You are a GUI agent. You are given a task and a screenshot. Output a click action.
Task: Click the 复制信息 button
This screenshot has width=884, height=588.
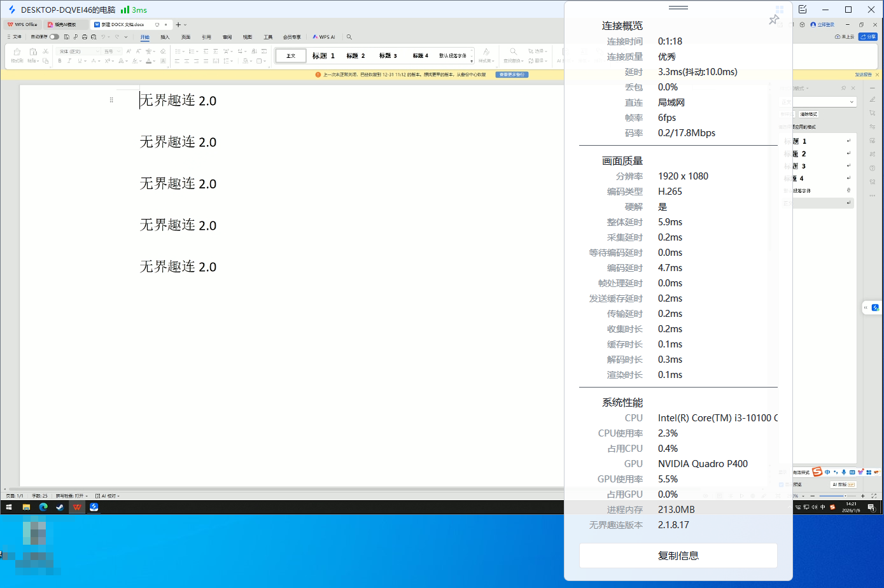coord(678,555)
